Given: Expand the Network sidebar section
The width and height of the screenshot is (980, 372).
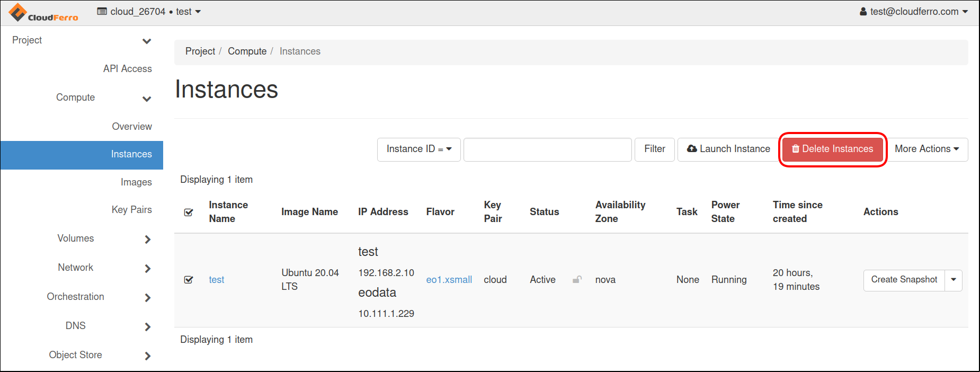Looking at the screenshot, I should tap(147, 269).
